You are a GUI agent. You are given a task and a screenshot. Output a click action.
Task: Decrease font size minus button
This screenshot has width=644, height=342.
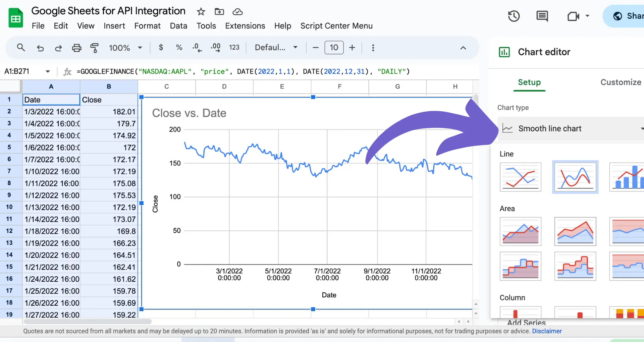point(315,48)
